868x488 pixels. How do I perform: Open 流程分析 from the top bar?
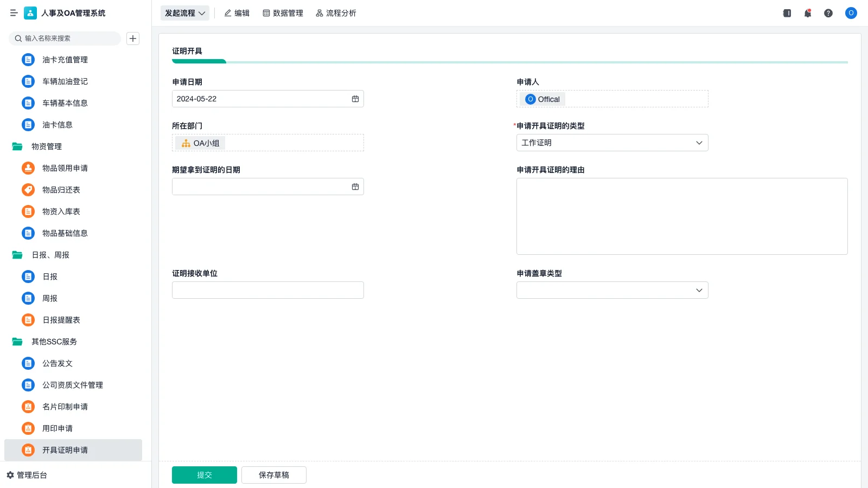336,13
